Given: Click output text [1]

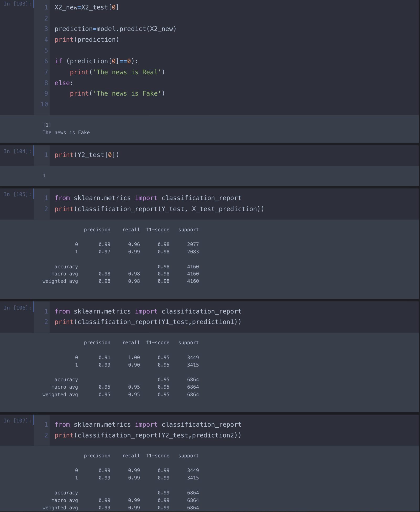Looking at the screenshot, I should pos(47,125).
